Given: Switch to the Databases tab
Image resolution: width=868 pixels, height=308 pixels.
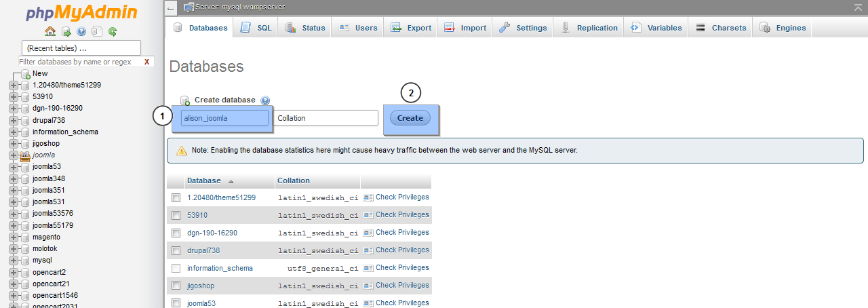Looking at the screenshot, I should [200, 28].
